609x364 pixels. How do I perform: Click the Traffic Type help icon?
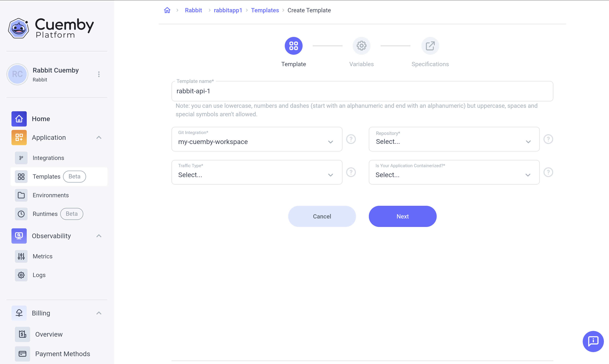click(351, 172)
